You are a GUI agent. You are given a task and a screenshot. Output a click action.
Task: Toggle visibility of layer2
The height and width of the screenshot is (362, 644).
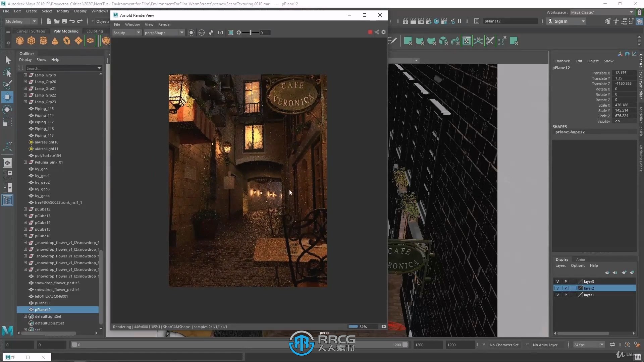(558, 288)
